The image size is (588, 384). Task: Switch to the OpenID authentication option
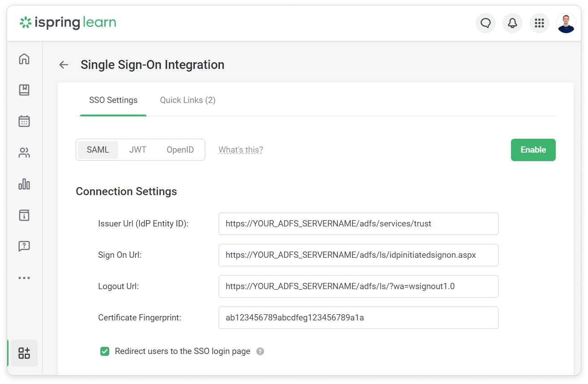coord(180,149)
